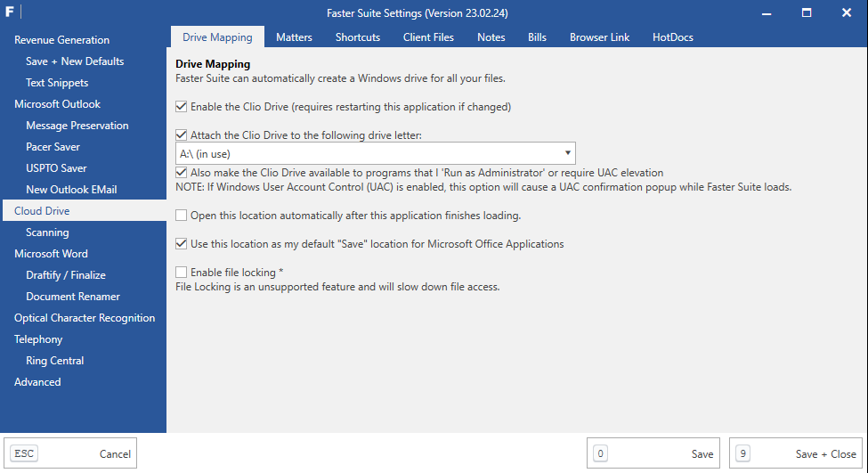868x473 pixels.
Task: Select Telephony in sidebar
Action: (38, 339)
